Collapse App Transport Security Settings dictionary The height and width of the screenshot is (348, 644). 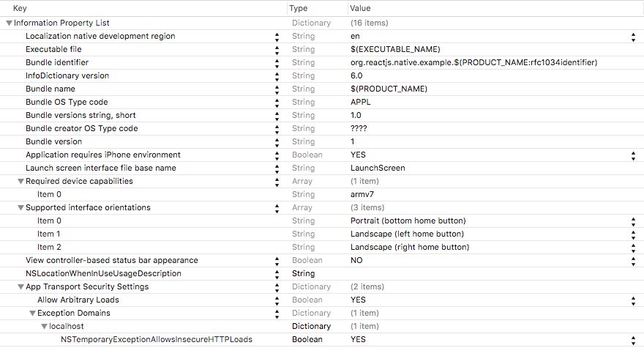[x=20, y=286]
